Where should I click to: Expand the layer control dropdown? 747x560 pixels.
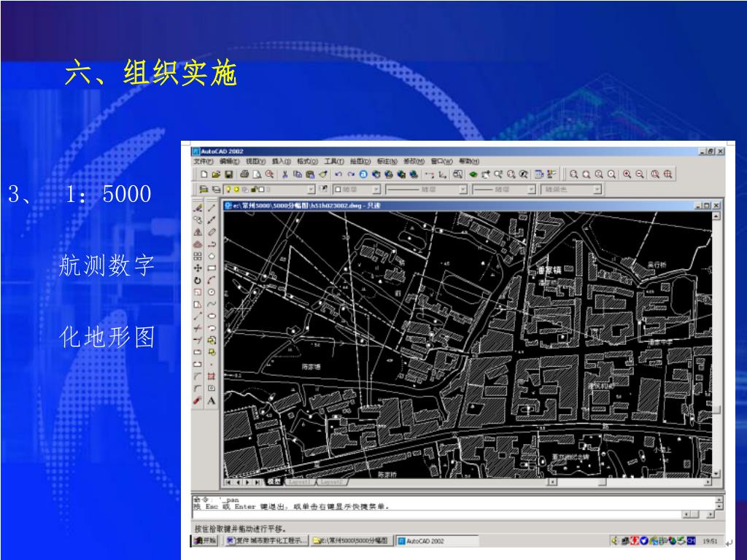311,190
